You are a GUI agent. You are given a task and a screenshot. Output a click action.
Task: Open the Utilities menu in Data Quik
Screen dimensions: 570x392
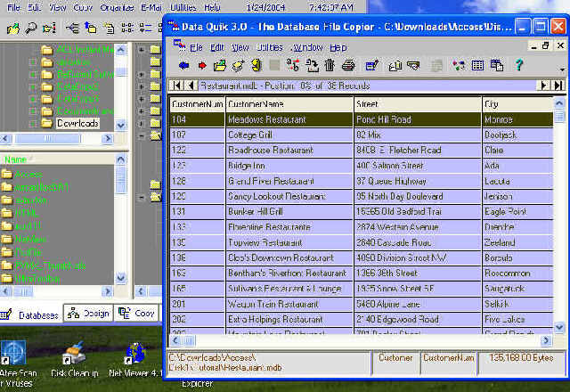click(x=270, y=47)
